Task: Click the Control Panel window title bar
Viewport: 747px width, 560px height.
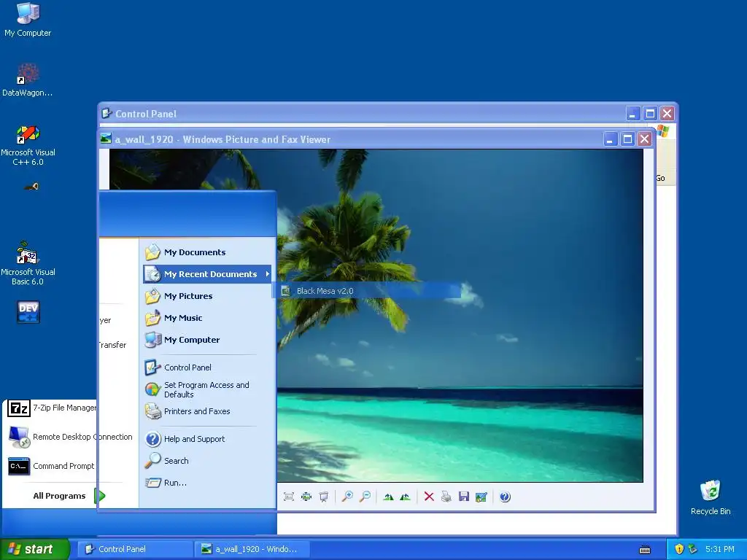Action: point(362,114)
